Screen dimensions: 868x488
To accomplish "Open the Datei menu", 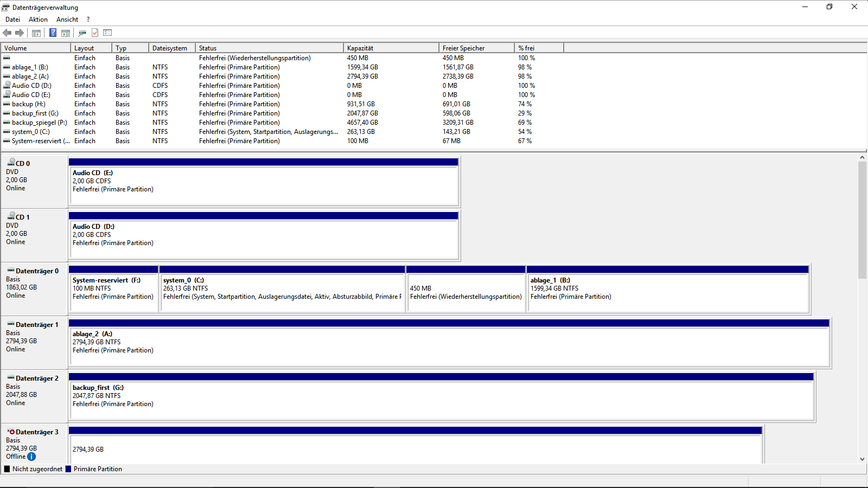I will [12, 20].
